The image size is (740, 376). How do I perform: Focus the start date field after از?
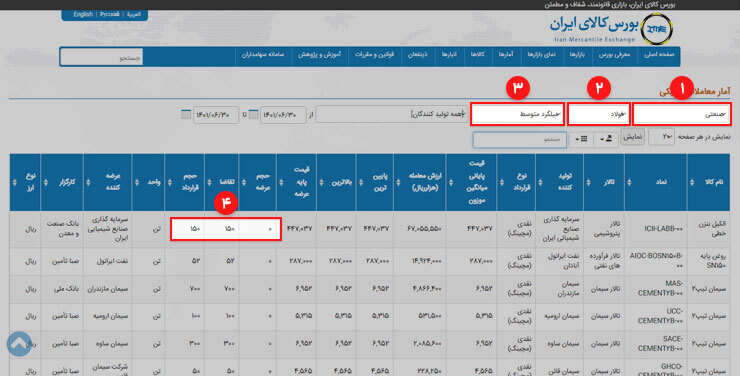[283, 115]
